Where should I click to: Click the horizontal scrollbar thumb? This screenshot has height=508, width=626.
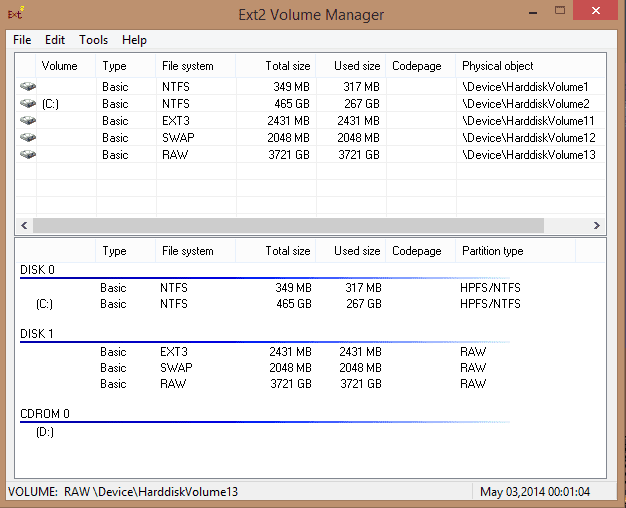288,225
